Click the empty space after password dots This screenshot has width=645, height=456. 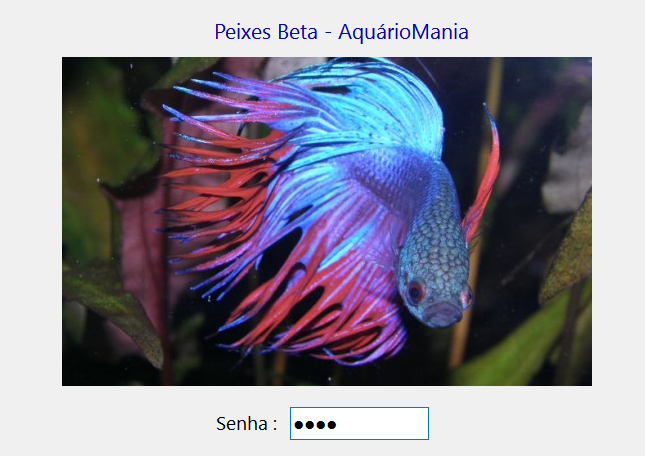click(x=383, y=424)
